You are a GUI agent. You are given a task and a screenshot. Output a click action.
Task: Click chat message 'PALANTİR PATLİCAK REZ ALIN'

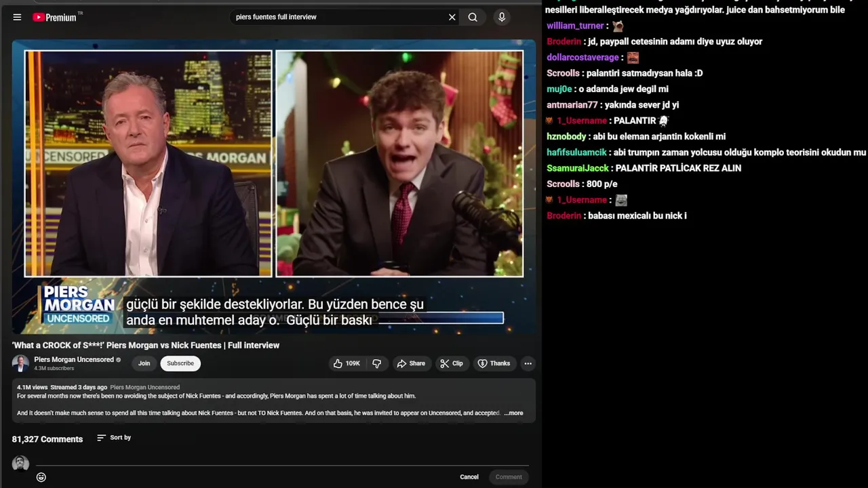tap(678, 168)
